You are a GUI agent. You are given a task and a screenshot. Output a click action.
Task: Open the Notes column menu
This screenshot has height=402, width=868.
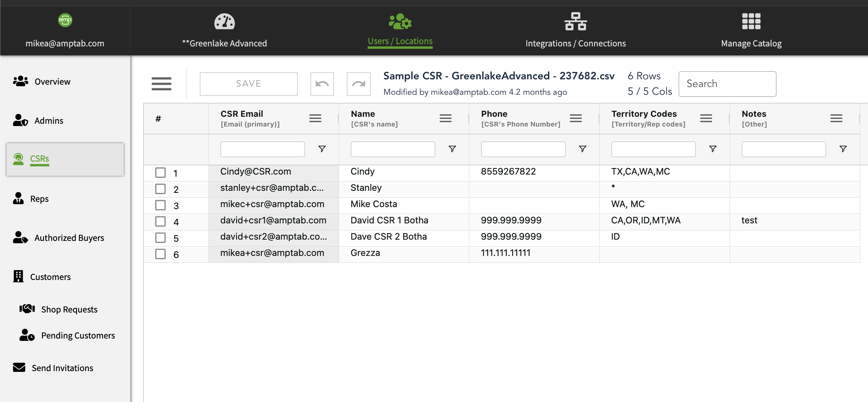pyautogui.click(x=837, y=118)
